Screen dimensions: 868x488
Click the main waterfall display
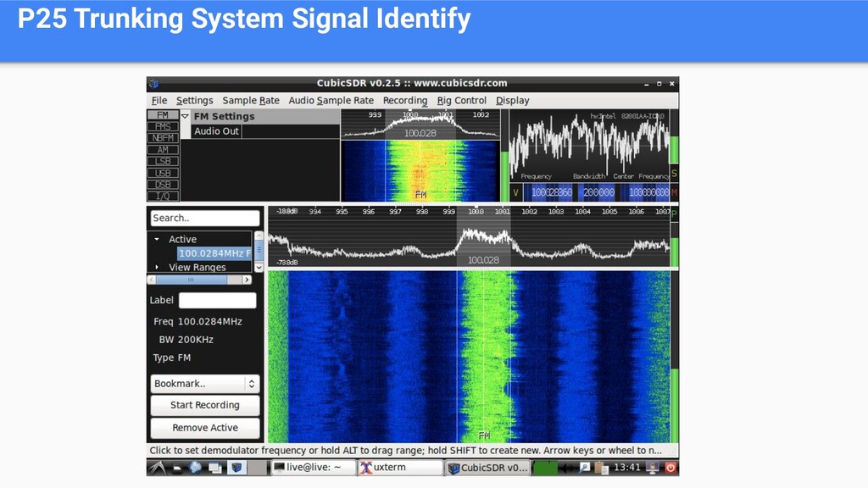(470, 357)
